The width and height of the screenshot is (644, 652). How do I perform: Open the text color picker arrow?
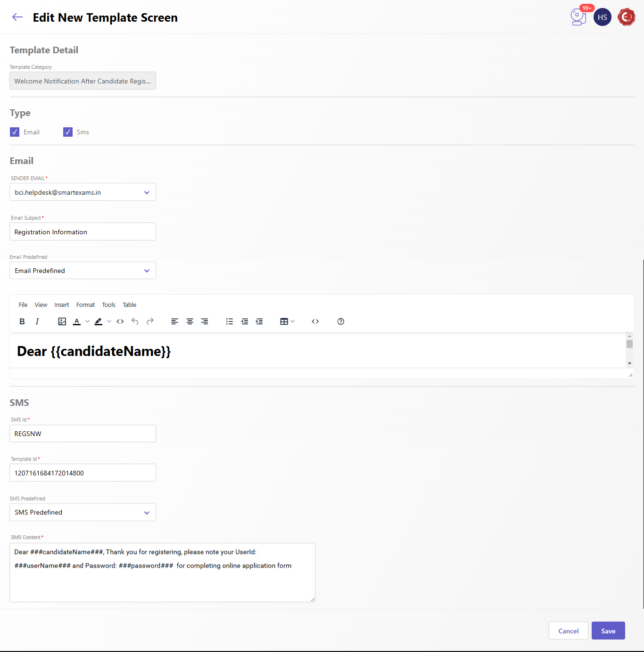click(87, 322)
